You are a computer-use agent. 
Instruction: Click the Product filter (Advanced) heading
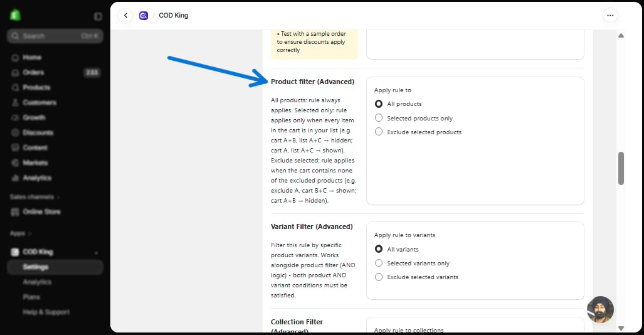click(312, 82)
